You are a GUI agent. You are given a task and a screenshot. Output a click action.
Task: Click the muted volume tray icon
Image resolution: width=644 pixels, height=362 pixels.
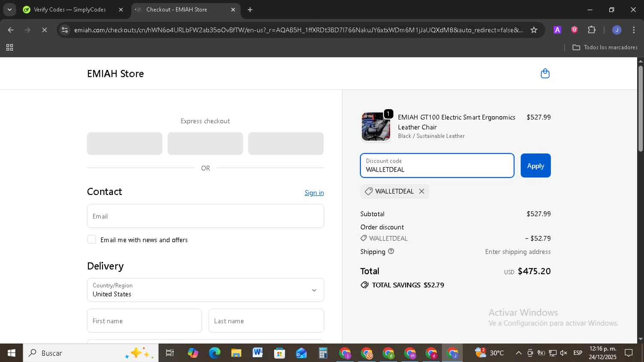[564, 353]
